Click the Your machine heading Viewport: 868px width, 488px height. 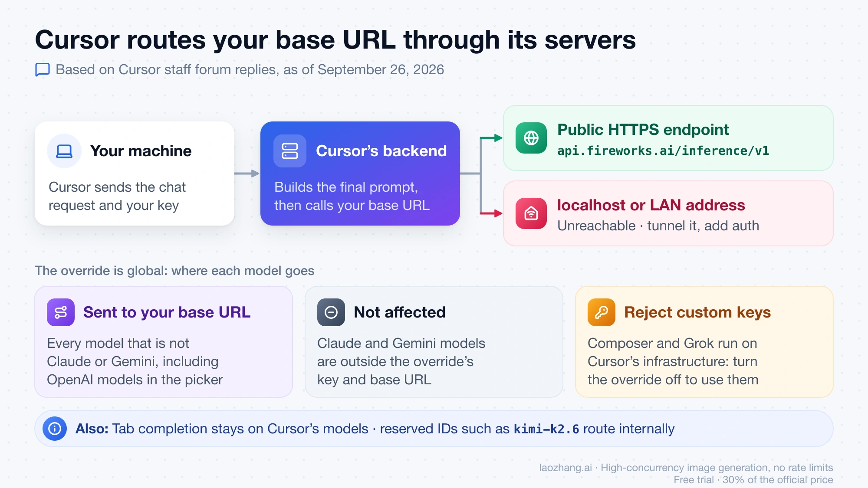coord(141,151)
